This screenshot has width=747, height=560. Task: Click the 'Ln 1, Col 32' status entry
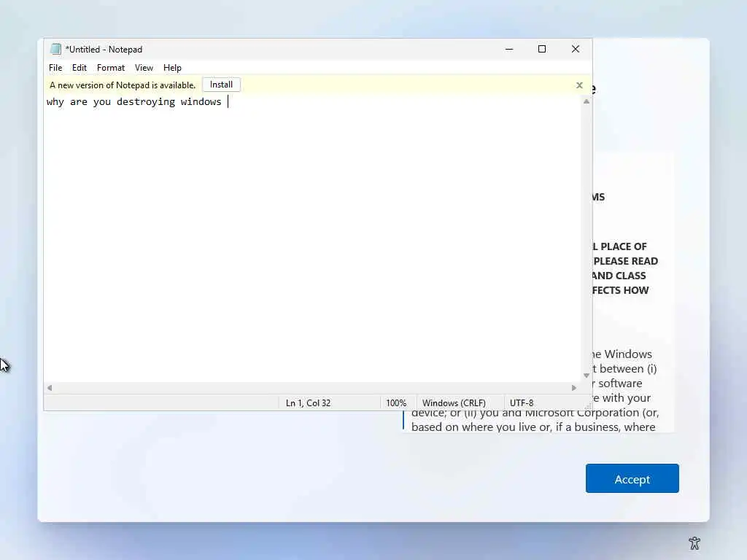click(309, 402)
